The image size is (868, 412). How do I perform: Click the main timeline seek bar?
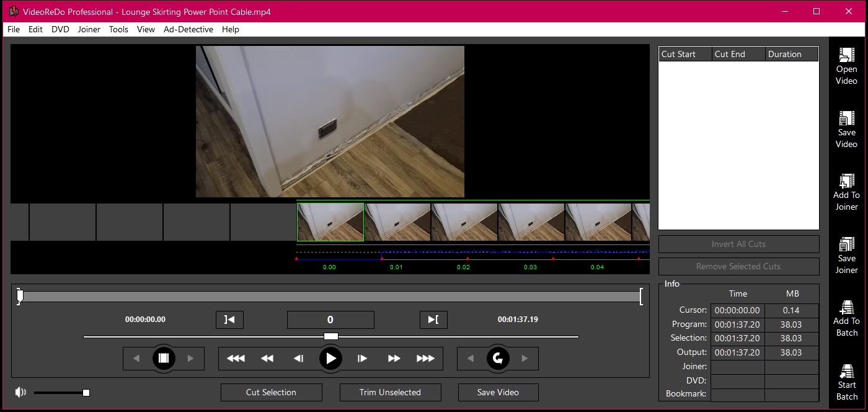click(330, 297)
